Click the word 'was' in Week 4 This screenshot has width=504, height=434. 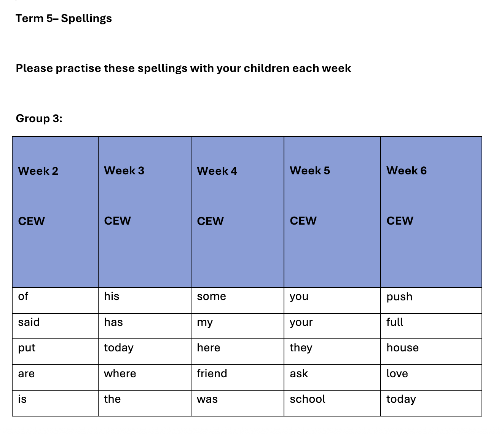click(x=207, y=399)
